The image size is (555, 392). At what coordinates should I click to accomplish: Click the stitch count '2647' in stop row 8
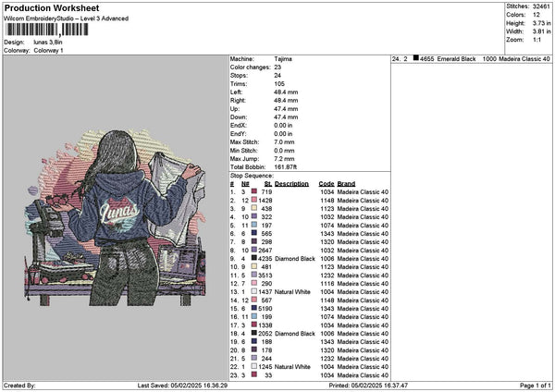(x=265, y=251)
